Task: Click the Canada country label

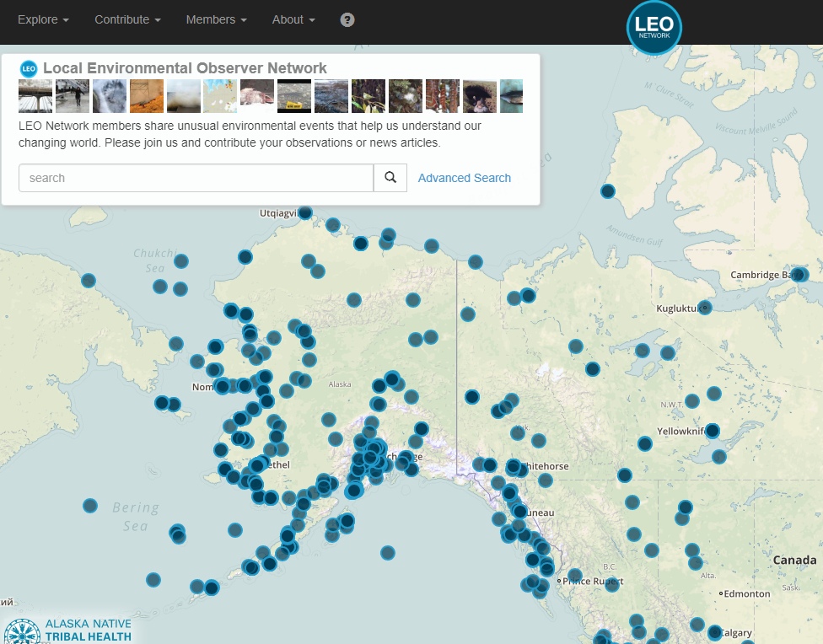Action: (x=794, y=560)
